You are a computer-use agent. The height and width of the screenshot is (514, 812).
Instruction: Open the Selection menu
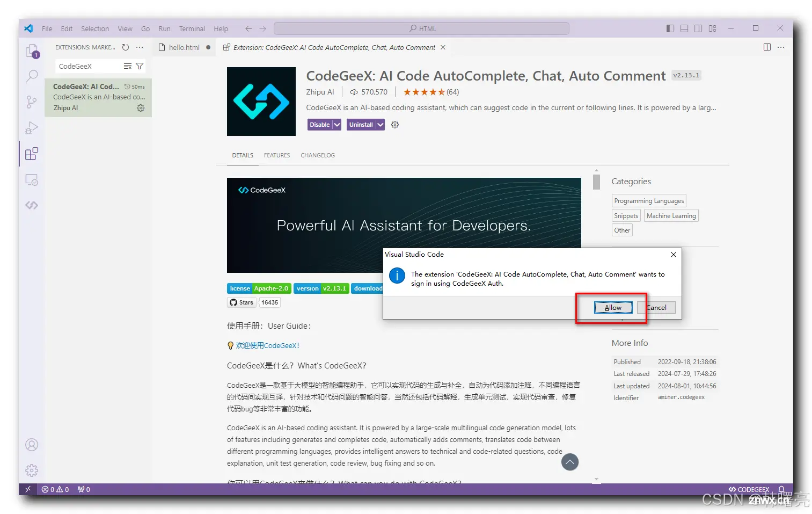(x=95, y=28)
